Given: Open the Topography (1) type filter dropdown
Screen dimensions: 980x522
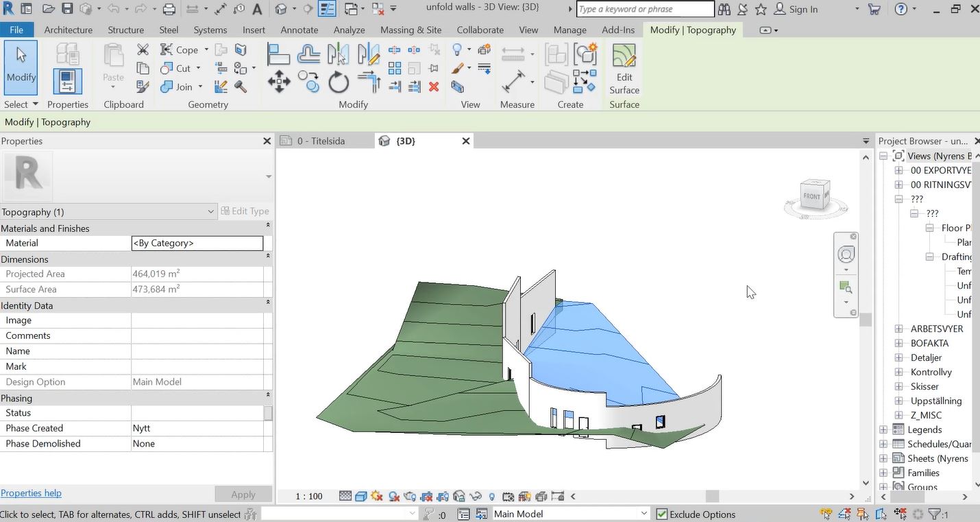Looking at the screenshot, I should [210, 212].
